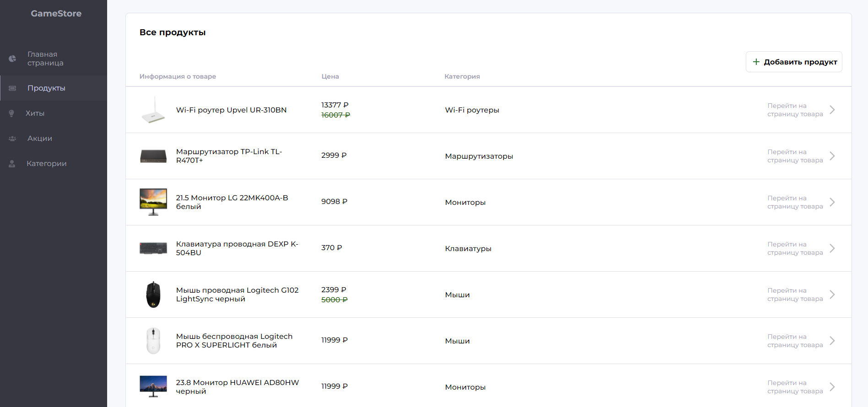Click the lightbulb icon next to Хиты

[x=11, y=113]
